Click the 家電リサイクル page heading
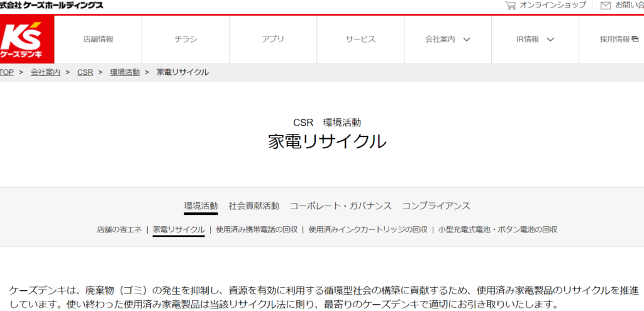 (327, 141)
